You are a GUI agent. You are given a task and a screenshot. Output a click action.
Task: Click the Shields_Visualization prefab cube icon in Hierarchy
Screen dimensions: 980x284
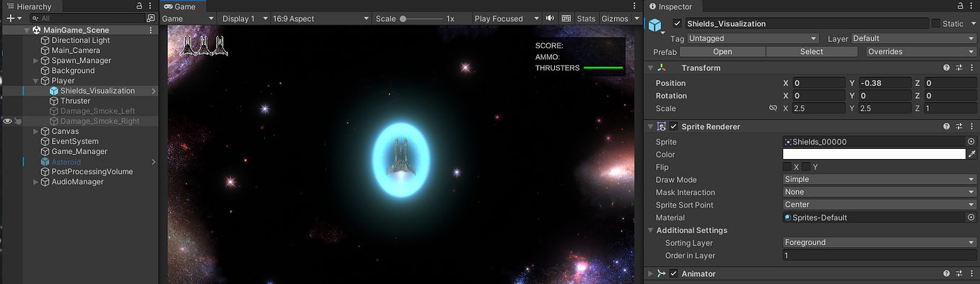coord(54,91)
